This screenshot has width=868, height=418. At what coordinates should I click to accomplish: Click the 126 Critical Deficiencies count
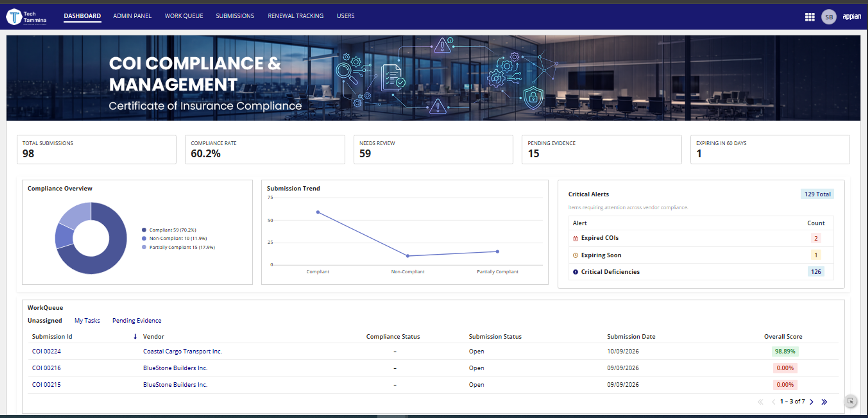[x=816, y=272]
